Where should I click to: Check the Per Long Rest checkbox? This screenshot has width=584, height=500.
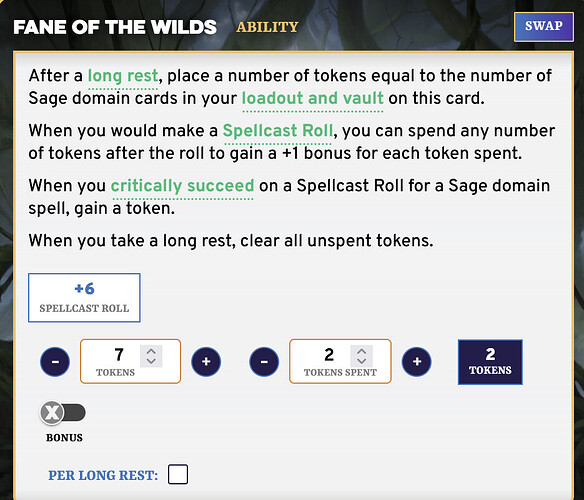[x=178, y=474]
